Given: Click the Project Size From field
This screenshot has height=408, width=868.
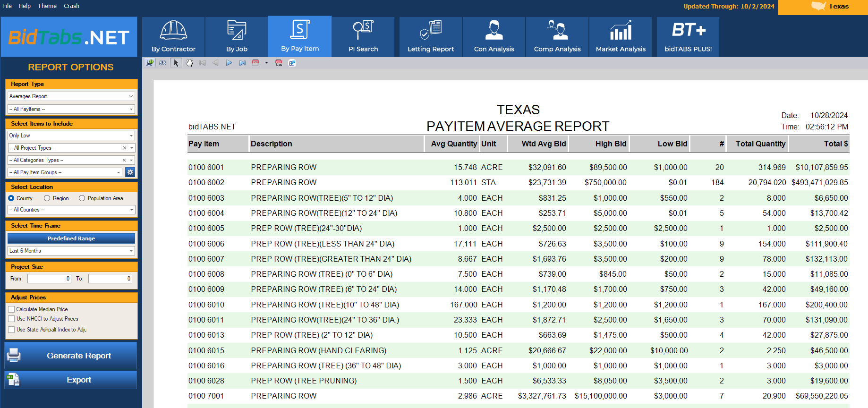Looking at the screenshot, I should point(50,279).
